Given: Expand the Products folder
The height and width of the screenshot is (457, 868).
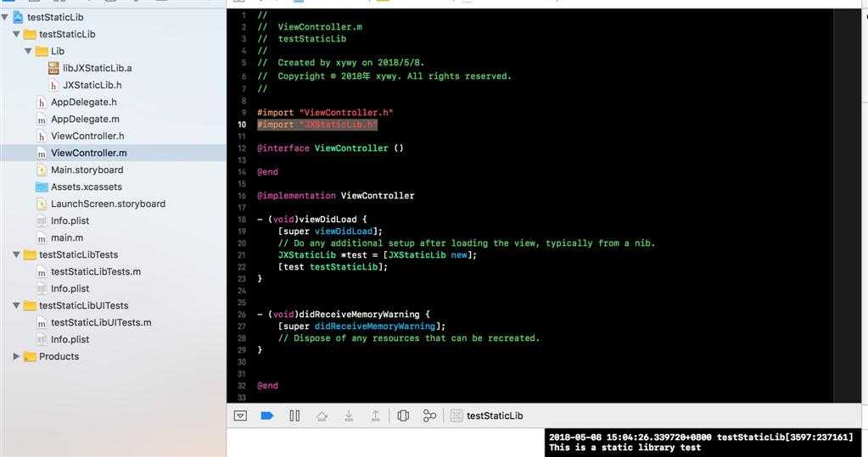Looking at the screenshot, I should [x=17, y=356].
